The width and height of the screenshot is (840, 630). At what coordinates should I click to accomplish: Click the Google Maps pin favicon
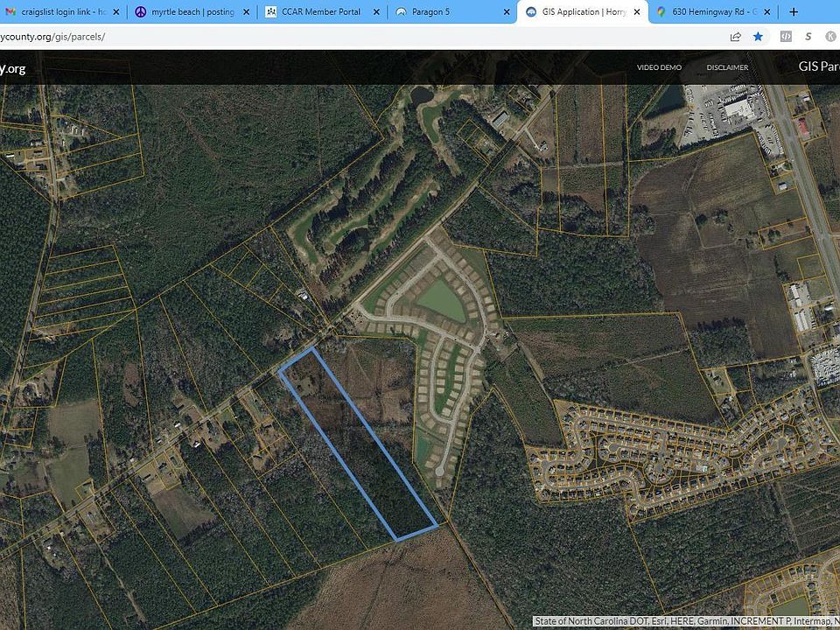[x=661, y=11]
